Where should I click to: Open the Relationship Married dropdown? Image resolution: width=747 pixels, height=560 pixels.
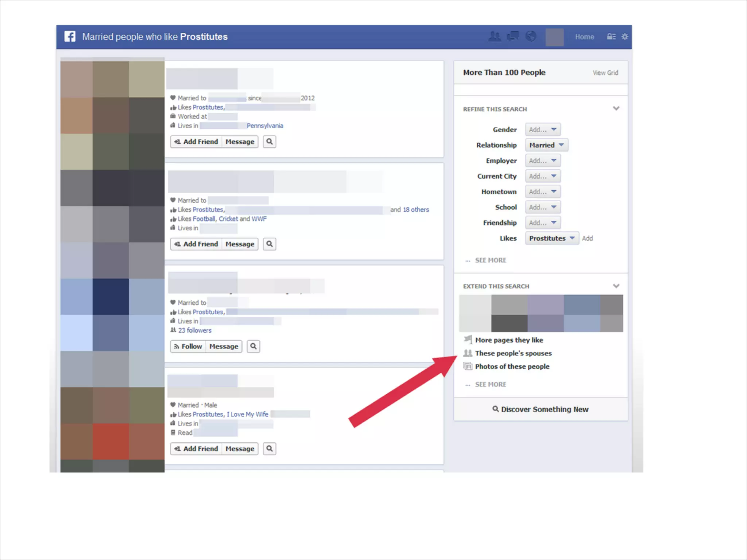point(546,145)
